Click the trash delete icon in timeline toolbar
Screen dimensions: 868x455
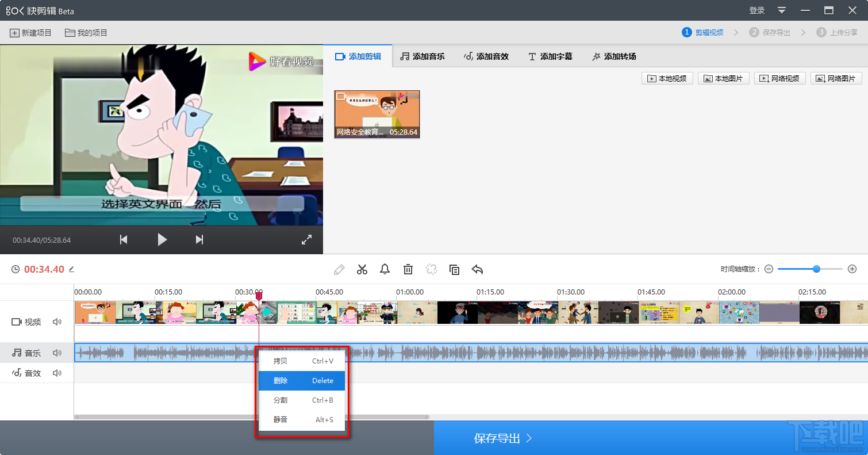408,269
